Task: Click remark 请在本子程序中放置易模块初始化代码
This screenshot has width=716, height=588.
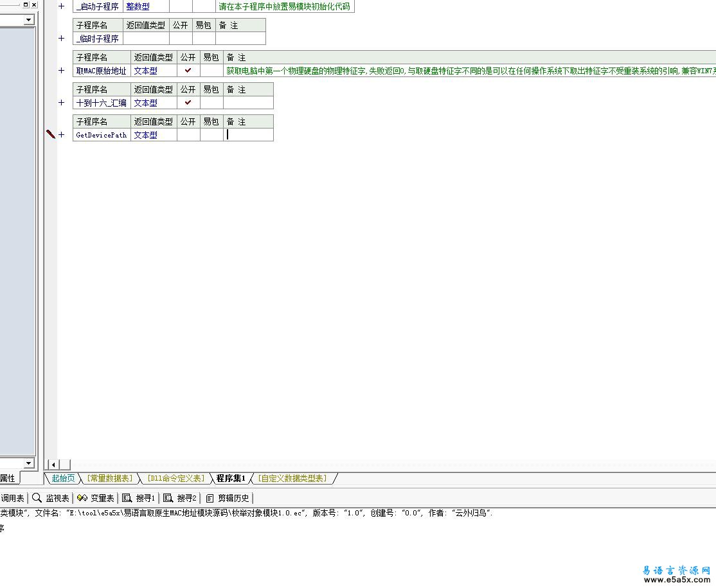Action: pyautogui.click(x=285, y=6)
